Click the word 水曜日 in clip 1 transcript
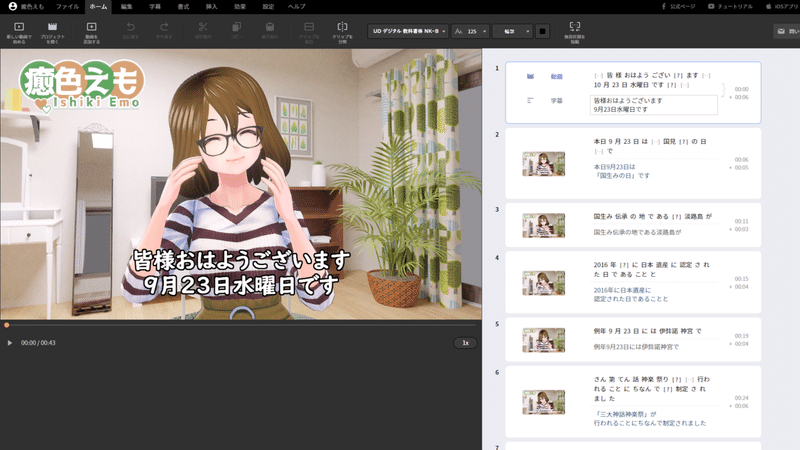Viewport: 800px width, 450px height. (640, 85)
